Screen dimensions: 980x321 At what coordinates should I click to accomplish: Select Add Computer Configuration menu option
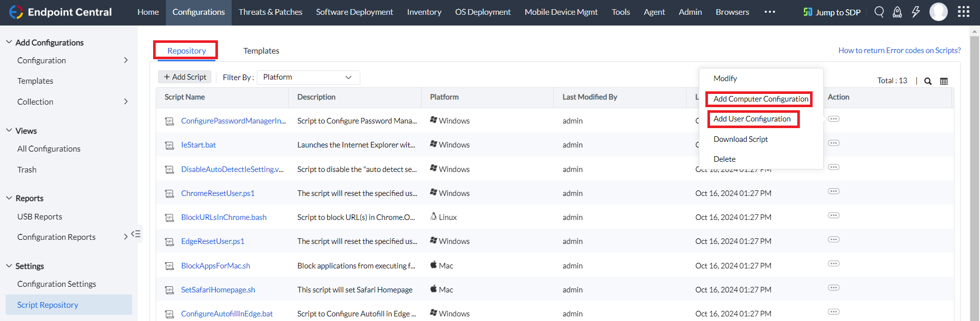[760, 99]
